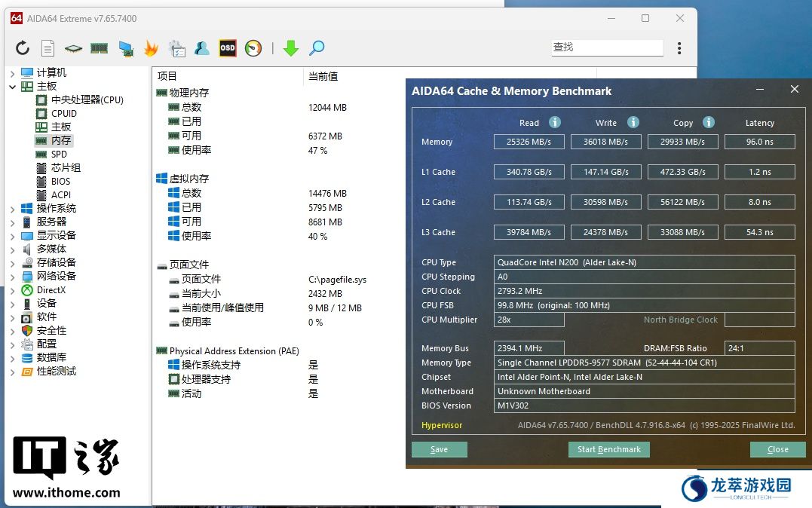The width and height of the screenshot is (812, 508).
Task: Click the Save button in benchmark dialog
Action: tap(439, 449)
